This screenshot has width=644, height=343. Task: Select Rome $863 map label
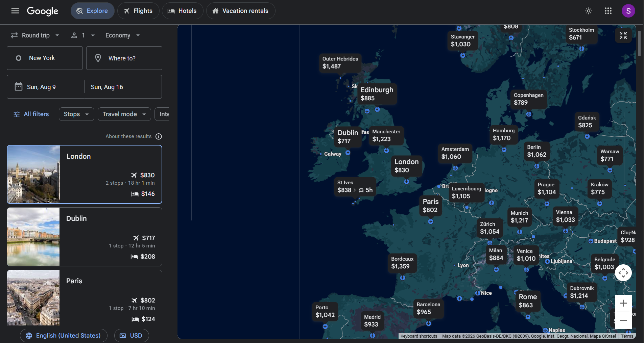click(x=528, y=301)
